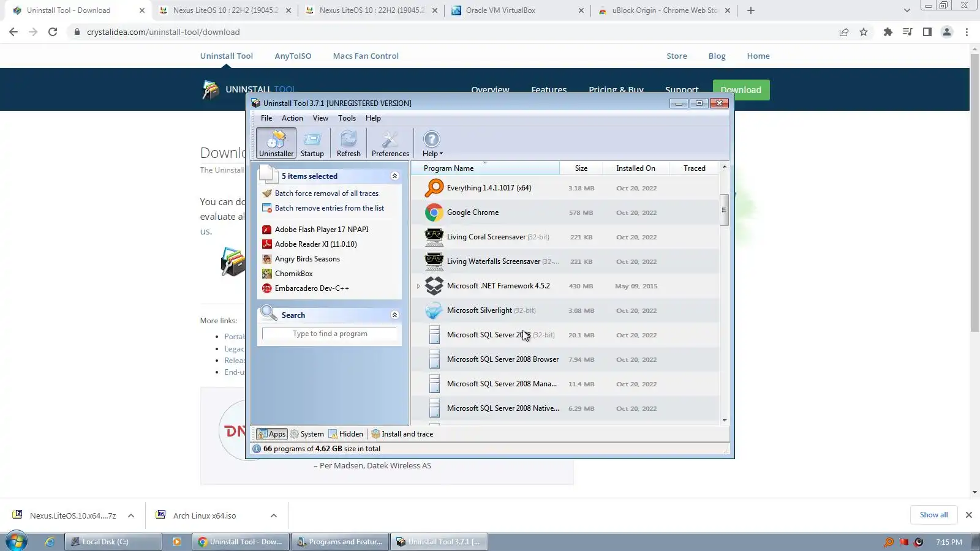Viewport: 980px width, 551px height.
Task: Open Programs and Features from the taskbar
Action: click(340, 542)
